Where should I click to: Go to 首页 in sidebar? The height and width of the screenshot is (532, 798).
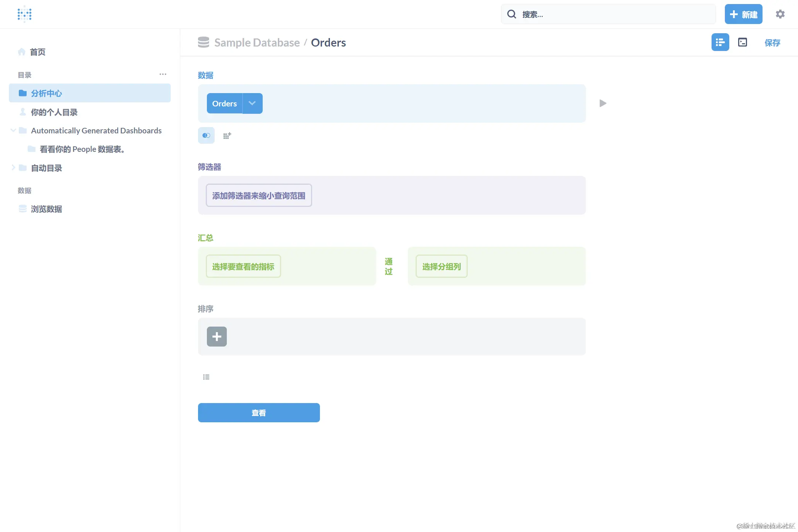37,52
